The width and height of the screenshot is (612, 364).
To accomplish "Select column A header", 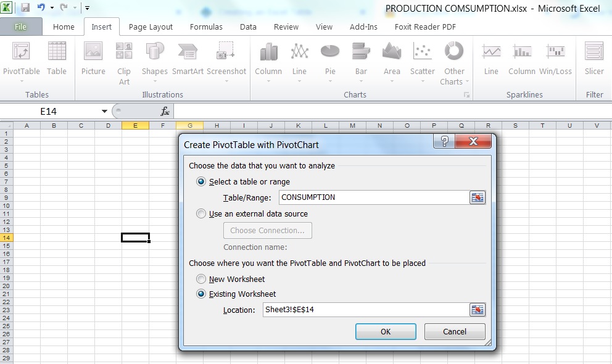I will click(x=27, y=126).
